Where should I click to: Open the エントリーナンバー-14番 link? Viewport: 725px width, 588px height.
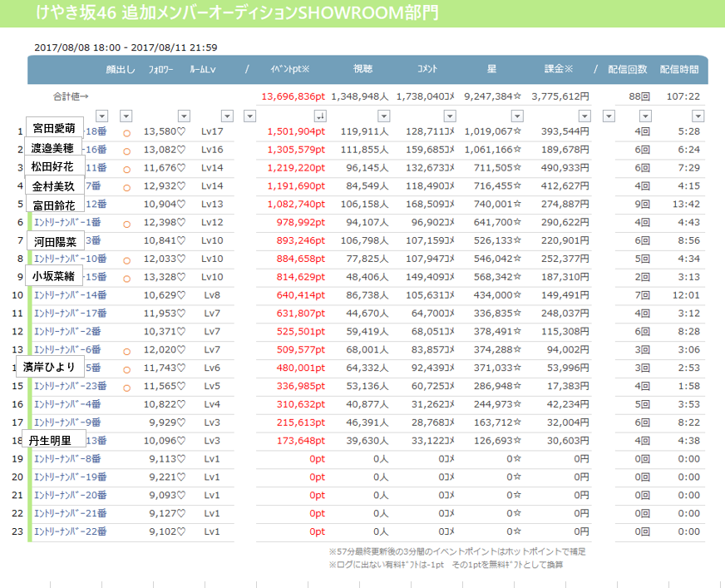coord(71,295)
